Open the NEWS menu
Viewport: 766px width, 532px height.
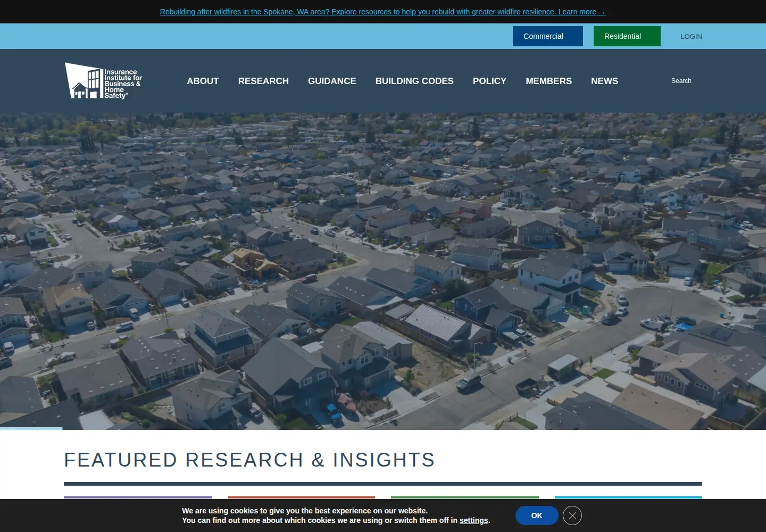(x=604, y=81)
